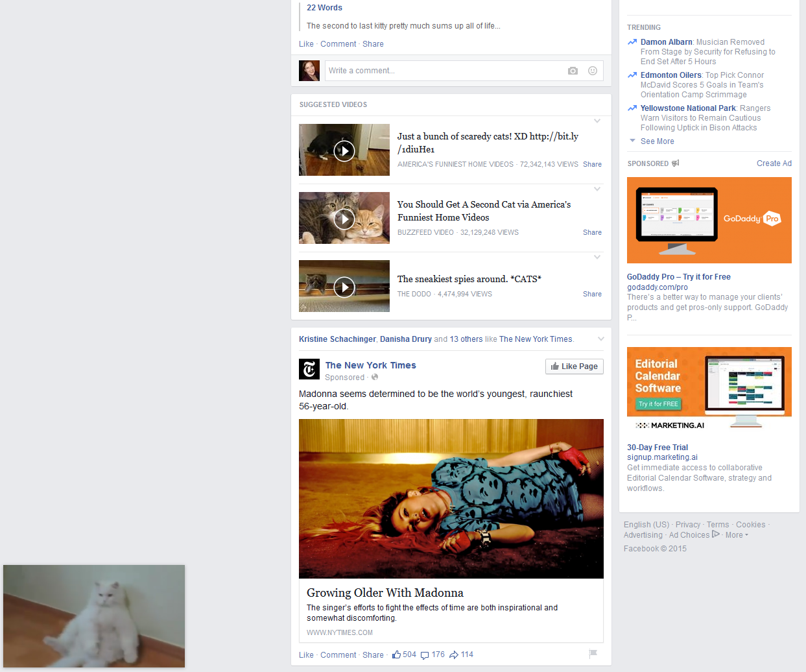
Task: Play the Second Cat video thumbnail
Action: tap(344, 219)
